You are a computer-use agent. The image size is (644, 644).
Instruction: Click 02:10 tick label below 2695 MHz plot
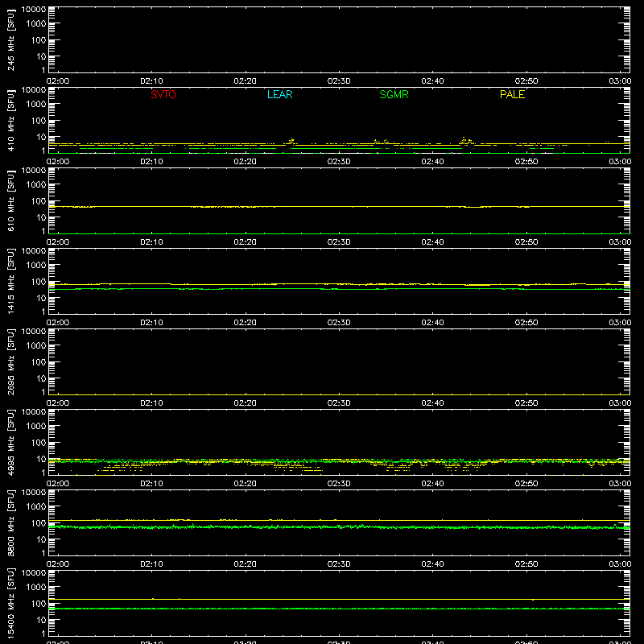pyautogui.click(x=151, y=403)
